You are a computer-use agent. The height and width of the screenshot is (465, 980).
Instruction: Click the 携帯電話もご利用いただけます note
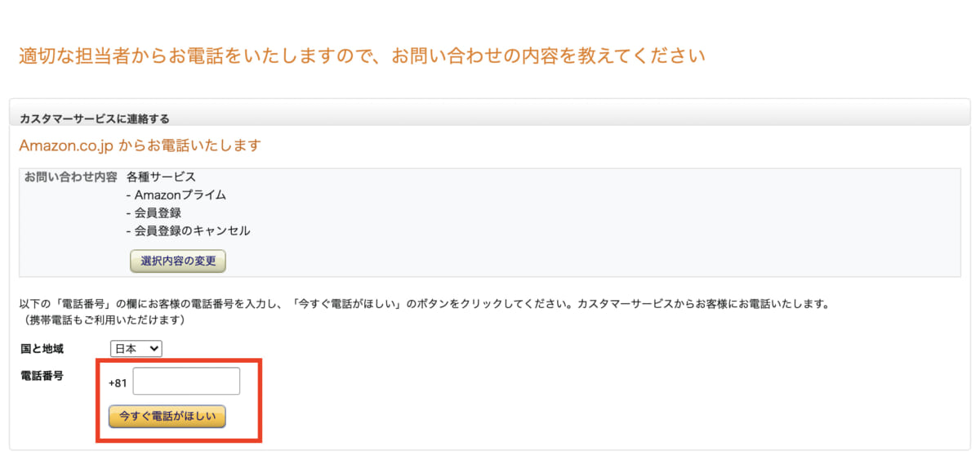pos(102,320)
